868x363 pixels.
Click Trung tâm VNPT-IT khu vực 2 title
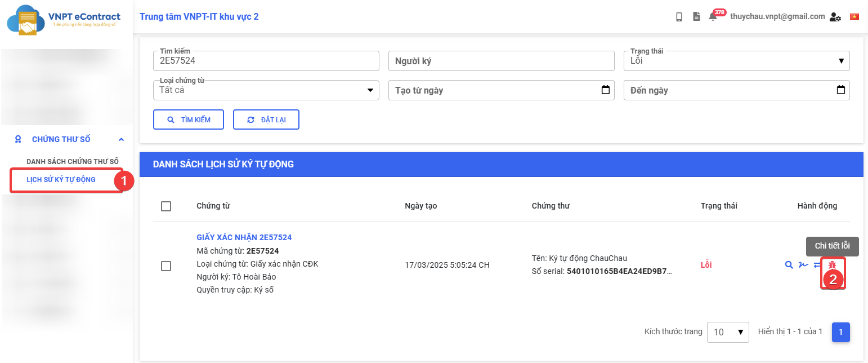(199, 16)
